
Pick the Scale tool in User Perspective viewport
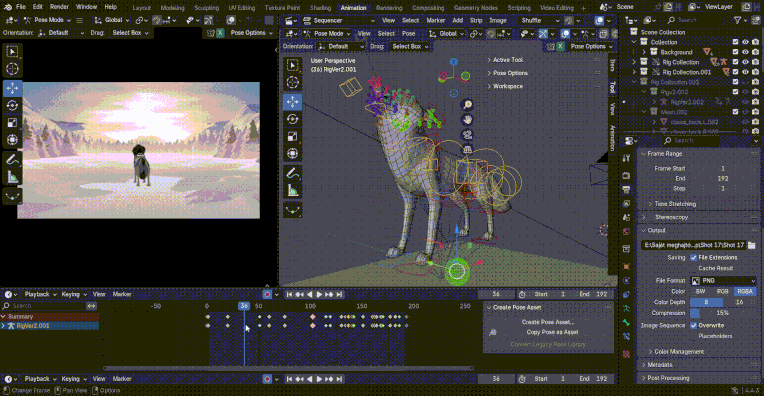[292, 136]
